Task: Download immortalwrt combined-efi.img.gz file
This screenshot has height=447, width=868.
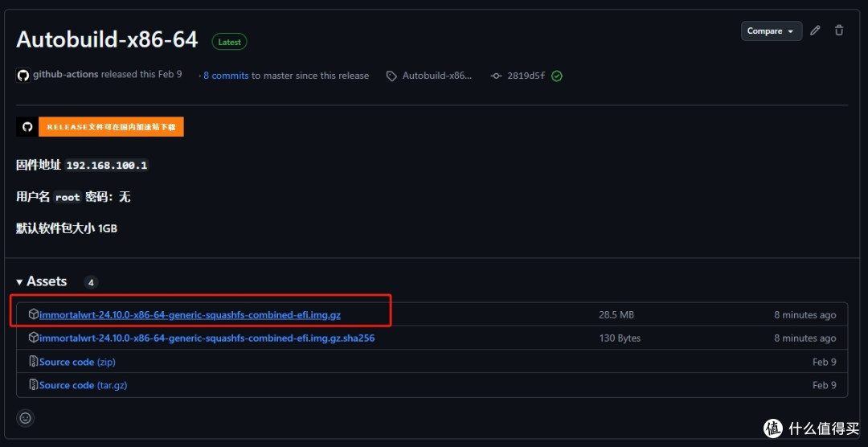Action: (x=190, y=315)
